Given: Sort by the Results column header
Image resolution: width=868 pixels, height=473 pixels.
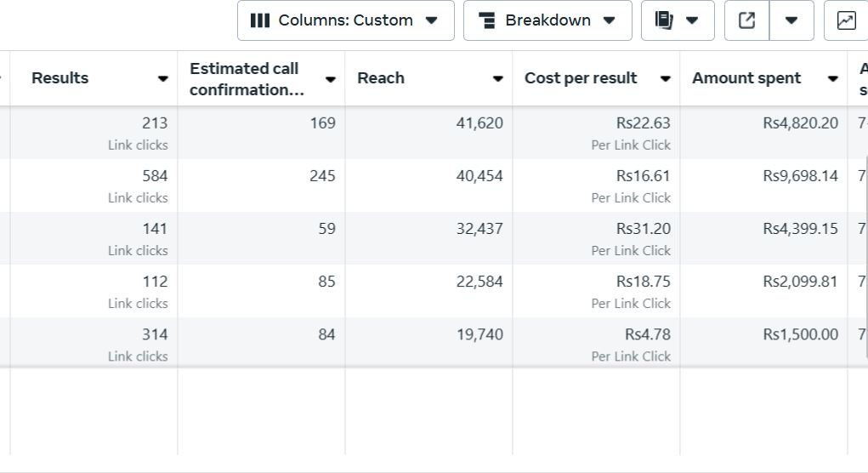Looking at the screenshot, I should click(60, 78).
